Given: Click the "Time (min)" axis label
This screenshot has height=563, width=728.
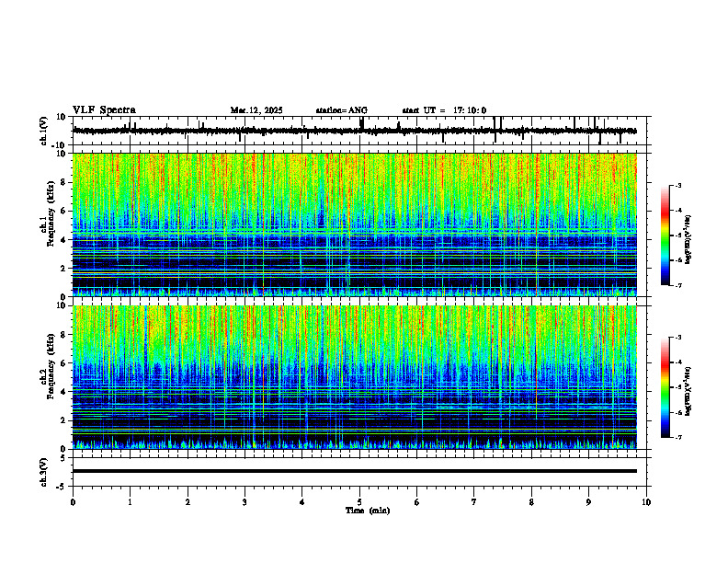Looking at the screenshot, I should (x=368, y=511).
